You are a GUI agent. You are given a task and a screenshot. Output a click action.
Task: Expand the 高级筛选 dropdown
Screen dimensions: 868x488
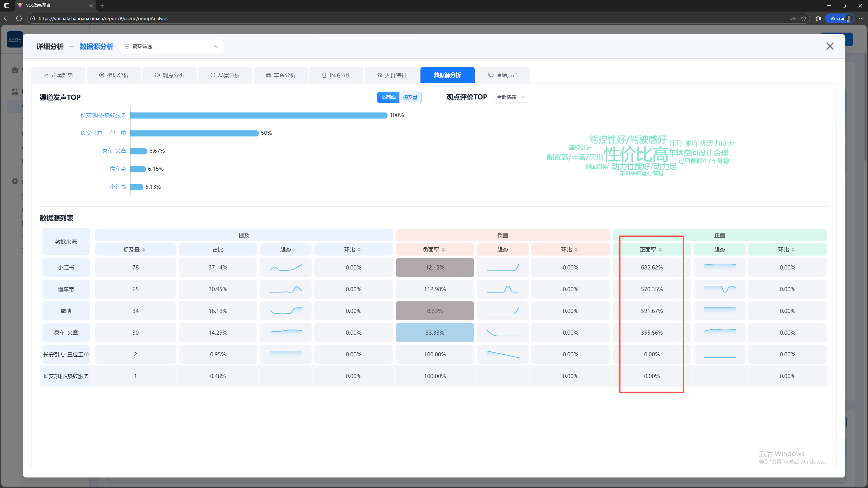tap(216, 46)
